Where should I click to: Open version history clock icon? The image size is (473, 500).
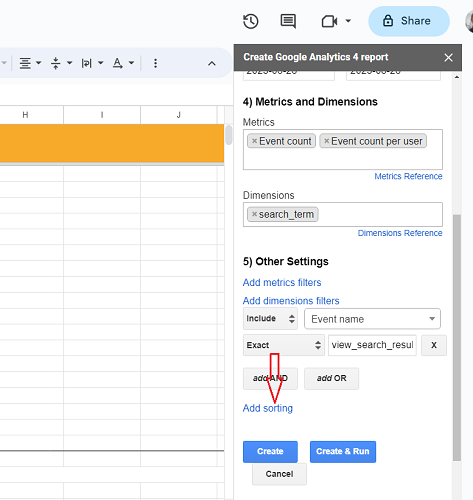pyautogui.click(x=251, y=22)
